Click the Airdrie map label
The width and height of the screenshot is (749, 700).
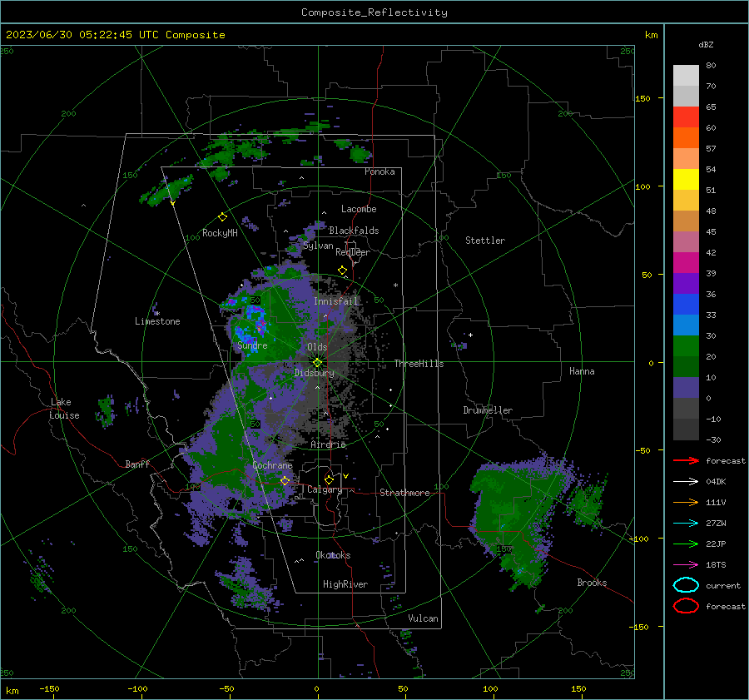pyautogui.click(x=328, y=444)
